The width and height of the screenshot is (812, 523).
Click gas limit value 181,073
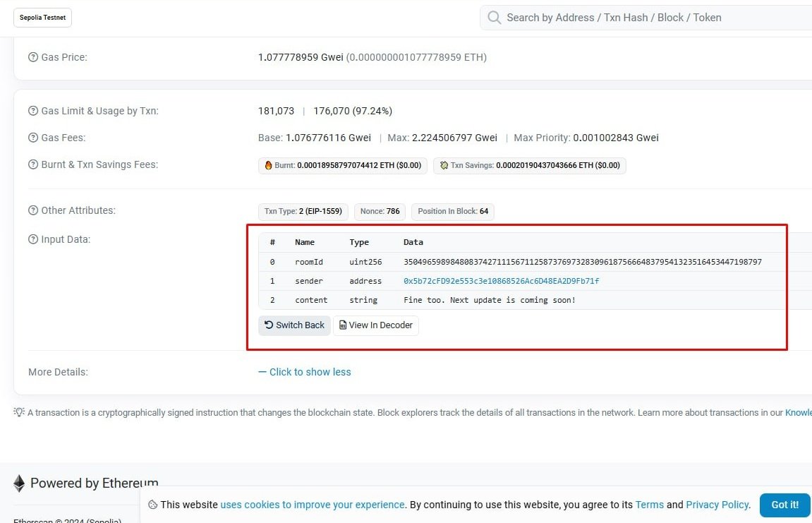(276, 111)
